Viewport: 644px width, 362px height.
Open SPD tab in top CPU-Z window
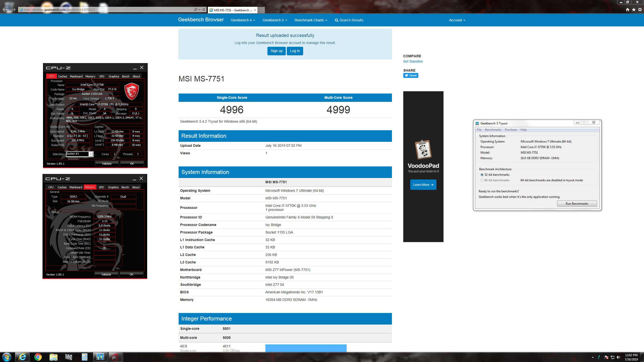coord(102,76)
